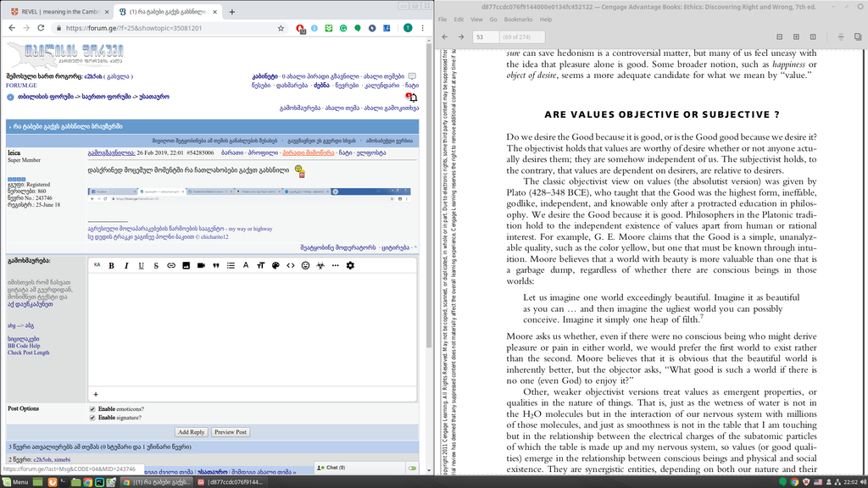Viewport: 868px width, 488px height.
Task: Toggle the Enable emoticons checkbox
Action: 92,409
